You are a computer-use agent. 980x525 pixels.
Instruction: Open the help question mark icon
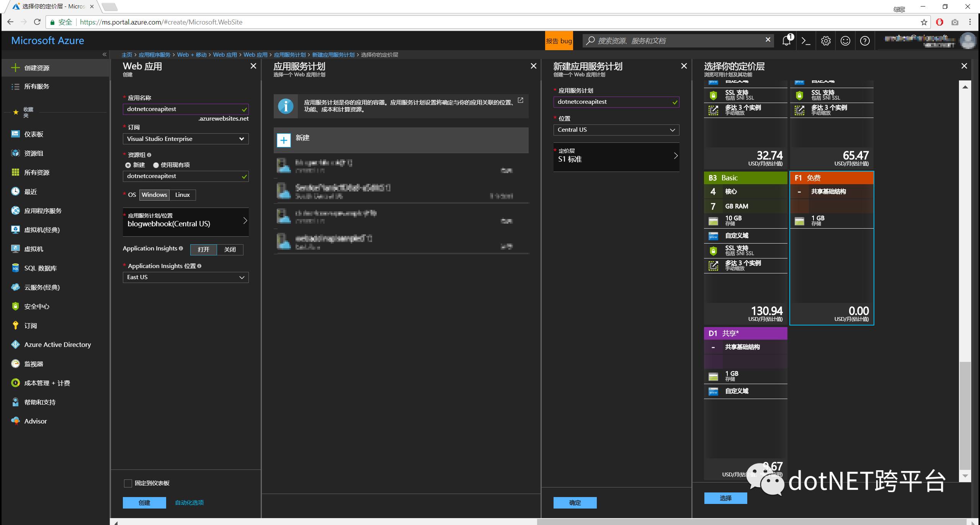click(865, 41)
